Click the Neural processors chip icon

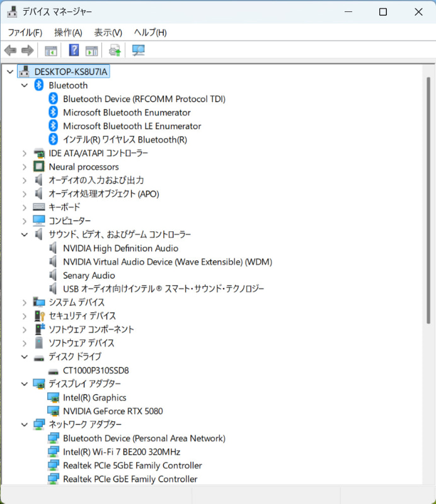[39, 166]
